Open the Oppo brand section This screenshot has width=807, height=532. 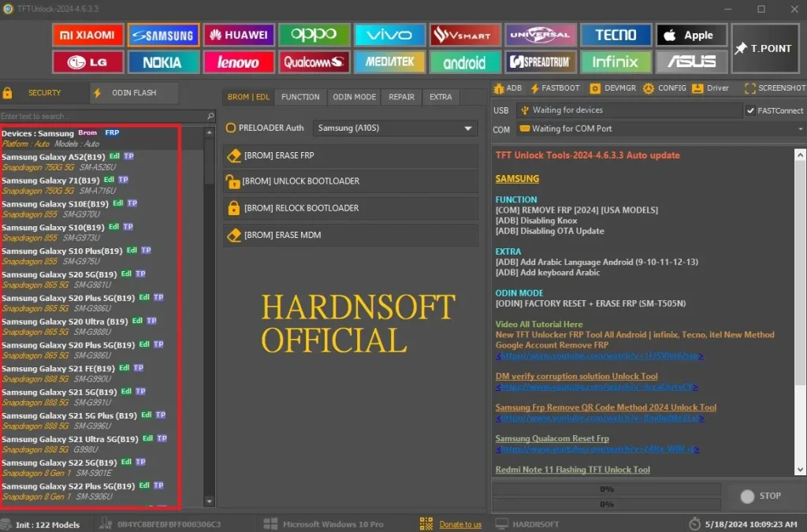[314, 35]
